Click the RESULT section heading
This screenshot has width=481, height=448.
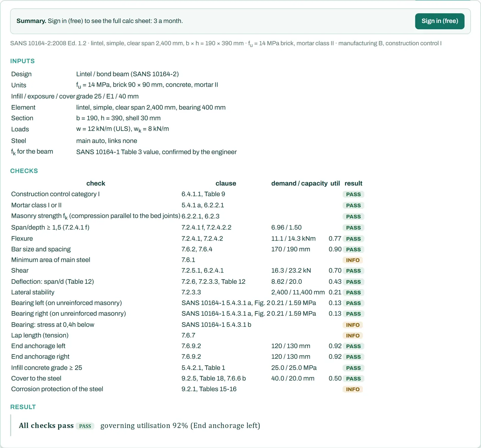coord(23,407)
